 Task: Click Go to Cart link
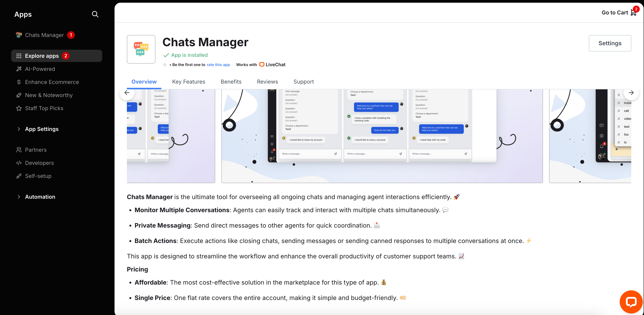click(615, 13)
